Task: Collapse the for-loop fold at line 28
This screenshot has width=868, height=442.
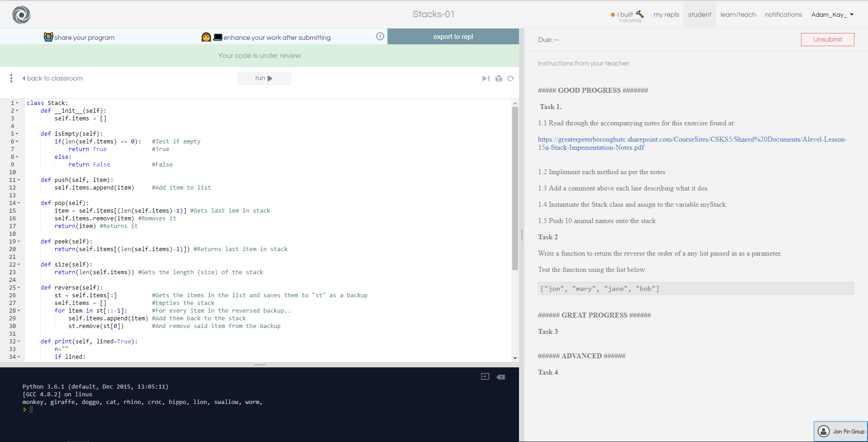Action: [19, 311]
